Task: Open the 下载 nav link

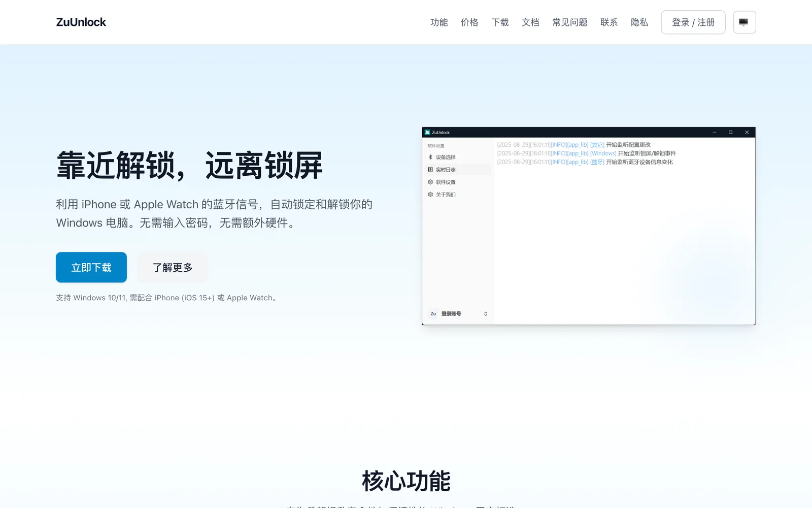Action: [500, 22]
